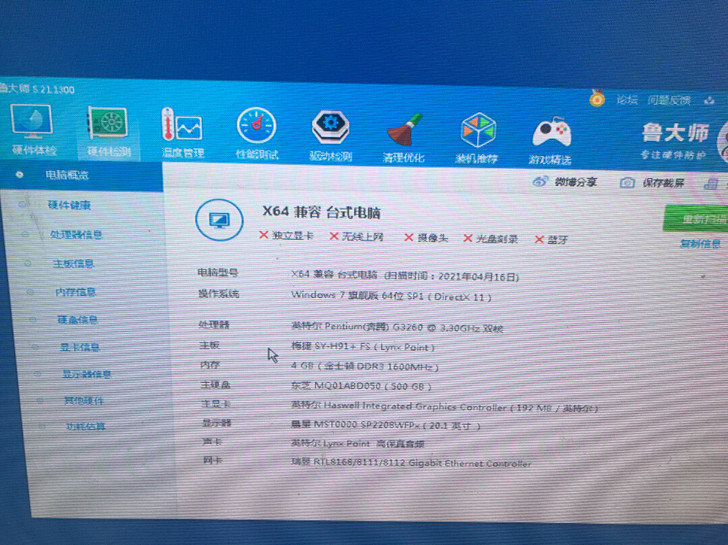Select 硬件健康 sidebar item
This screenshot has height=545, width=728.
pos(69,205)
